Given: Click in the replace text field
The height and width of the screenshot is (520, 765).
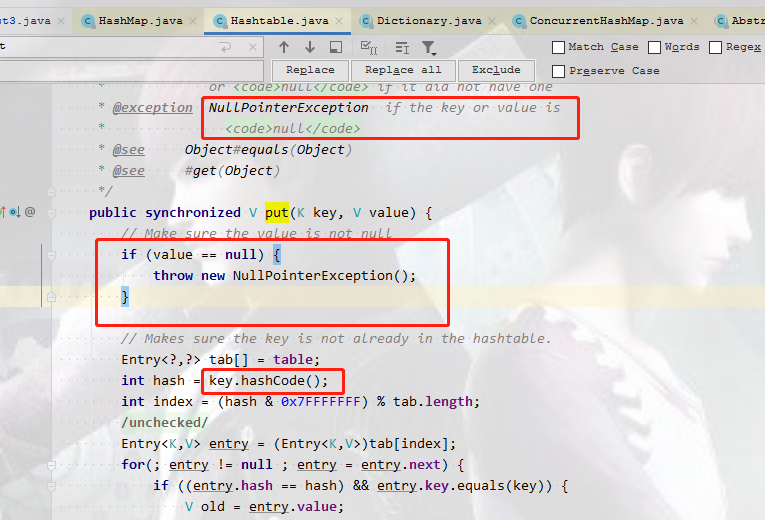Looking at the screenshot, I should coord(131,71).
